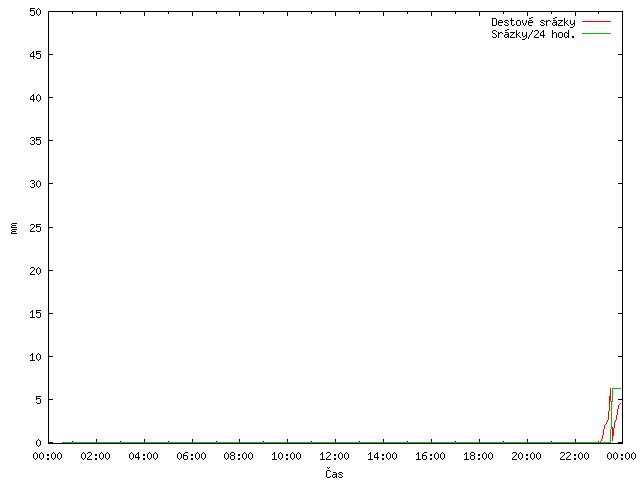Click the 'Destové srážky' legend label

pos(533,22)
